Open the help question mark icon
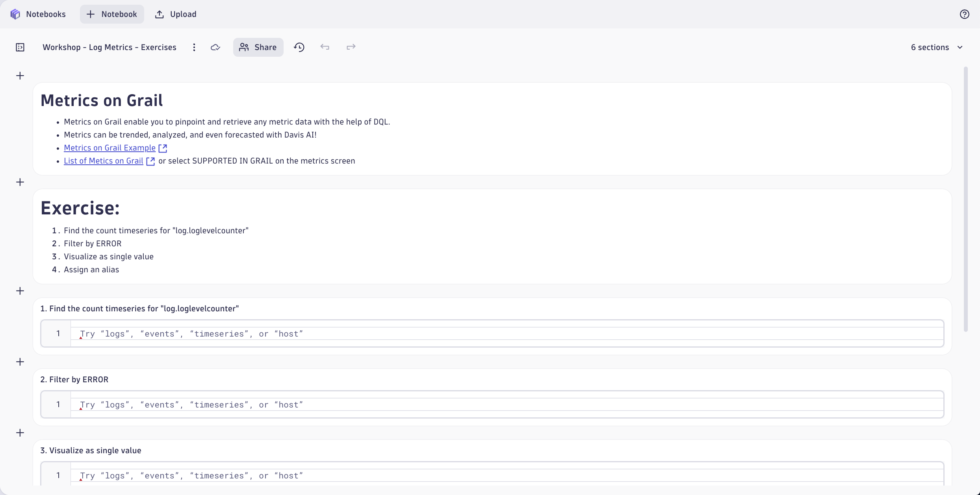 [964, 14]
